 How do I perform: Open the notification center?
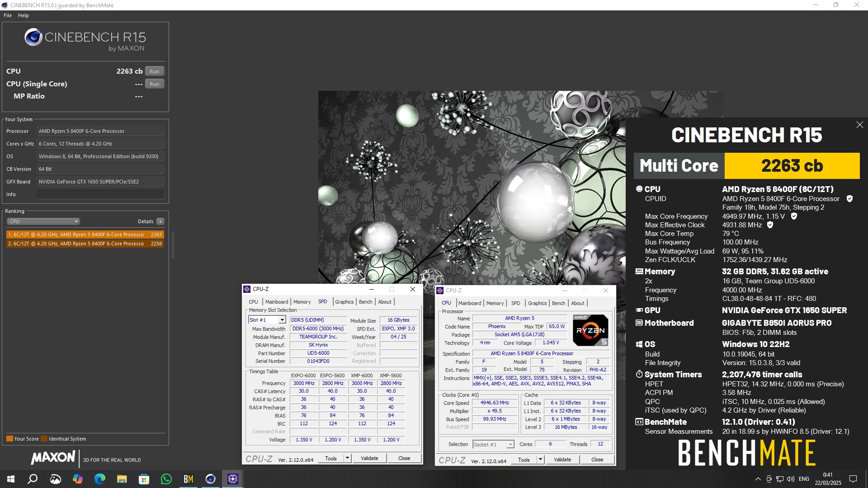click(853, 479)
